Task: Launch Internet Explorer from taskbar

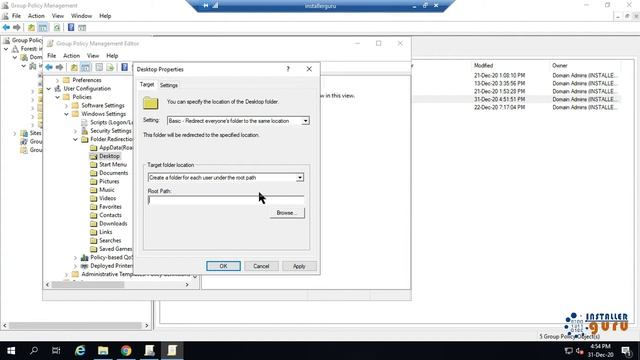Action: point(80,351)
